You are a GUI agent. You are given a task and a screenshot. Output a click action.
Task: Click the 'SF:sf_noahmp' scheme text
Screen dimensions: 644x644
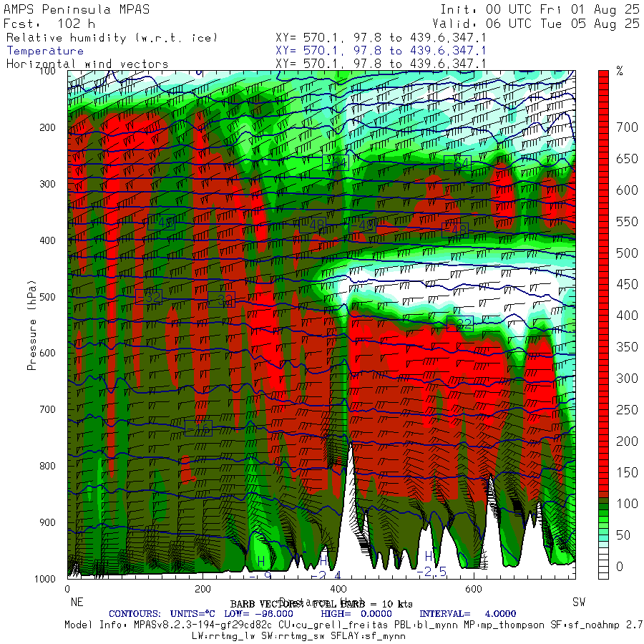[584, 625]
